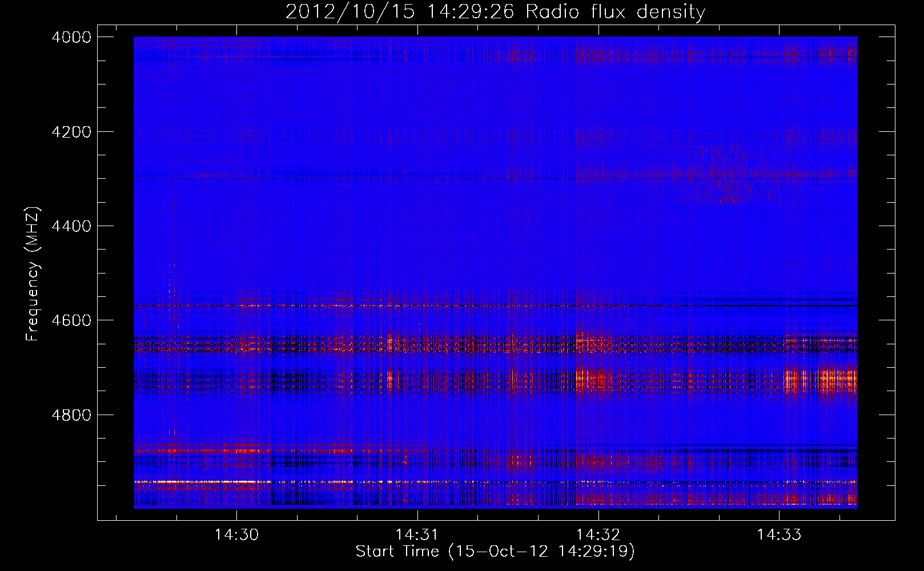924x571 pixels.
Task: Select the 4800 frequency tick label
Action: click(x=71, y=415)
